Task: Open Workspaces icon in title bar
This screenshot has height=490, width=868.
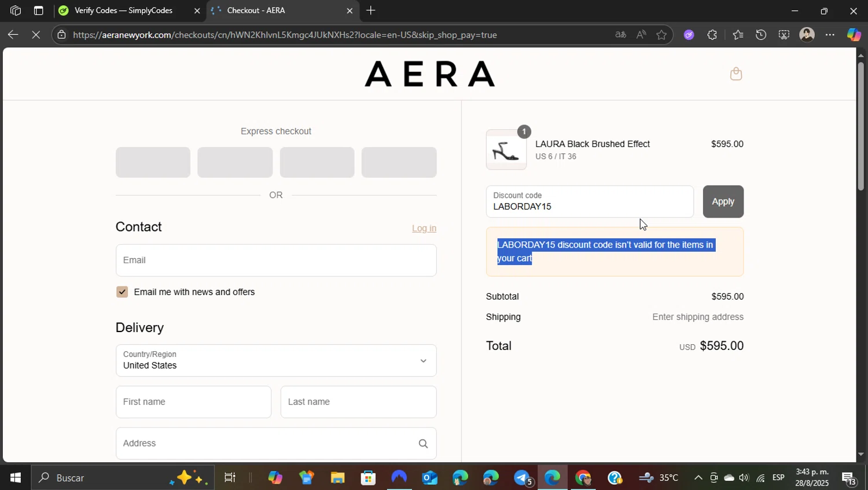Action: click(x=16, y=10)
